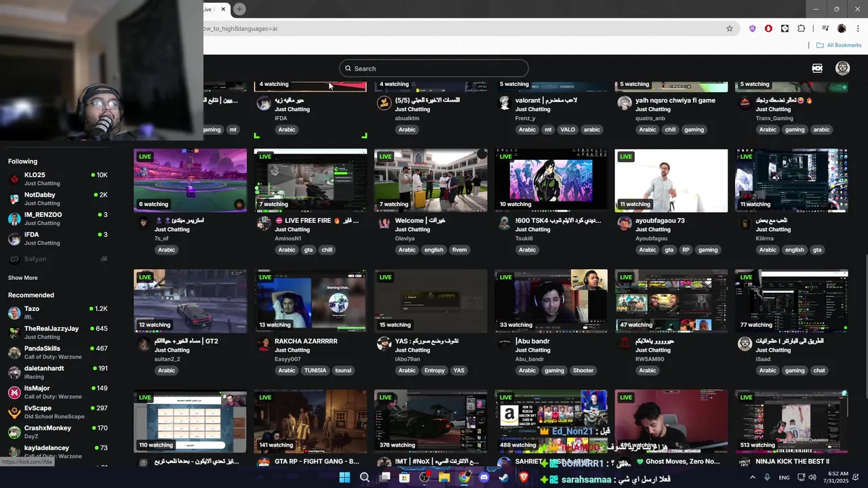Click the 'Shooter' tag on Abu_bandr stream

coord(583,371)
